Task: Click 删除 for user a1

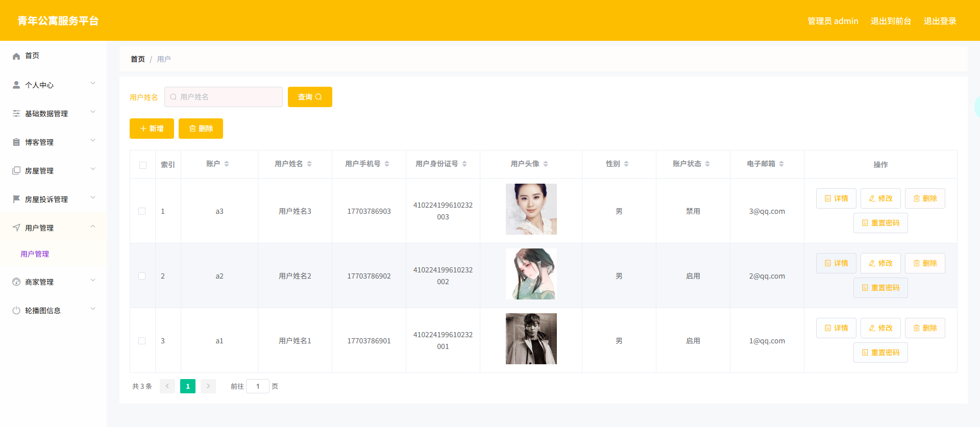Action: 925,328
